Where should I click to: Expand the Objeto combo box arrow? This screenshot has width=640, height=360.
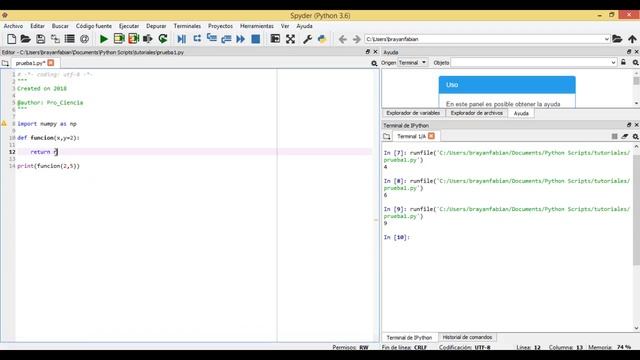613,62
